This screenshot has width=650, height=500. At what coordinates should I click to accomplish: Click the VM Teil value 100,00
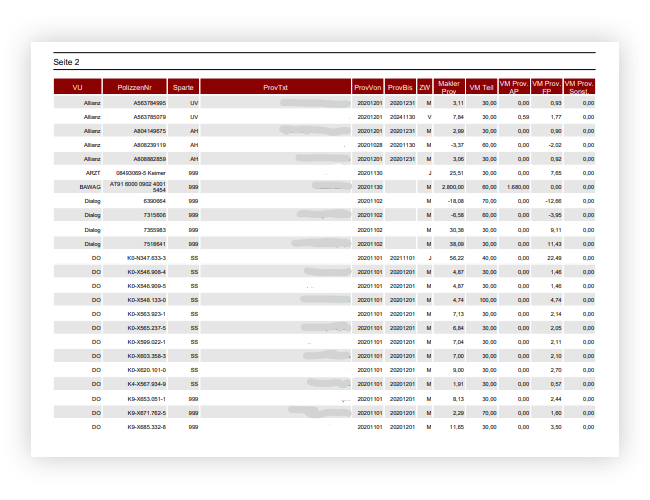488,300
